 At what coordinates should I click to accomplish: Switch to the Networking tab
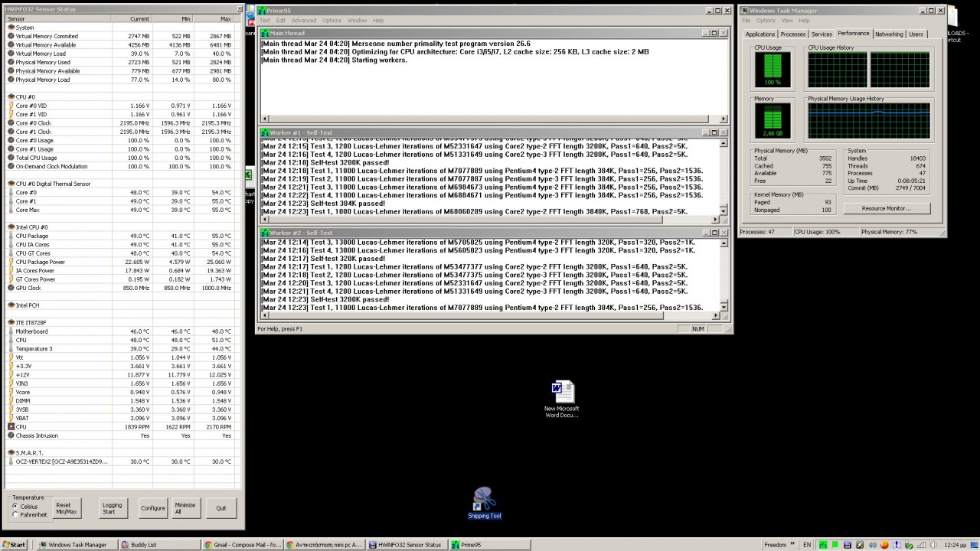click(x=889, y=34)
